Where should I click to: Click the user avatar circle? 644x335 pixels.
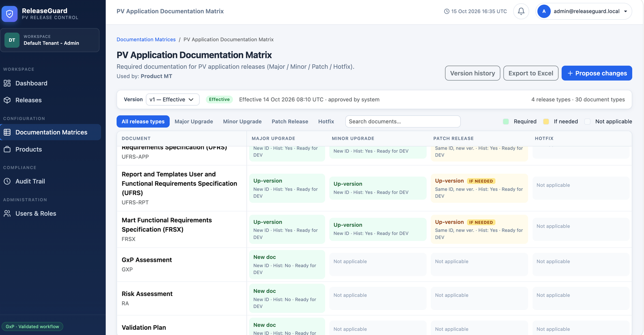(x=544, y=11)
